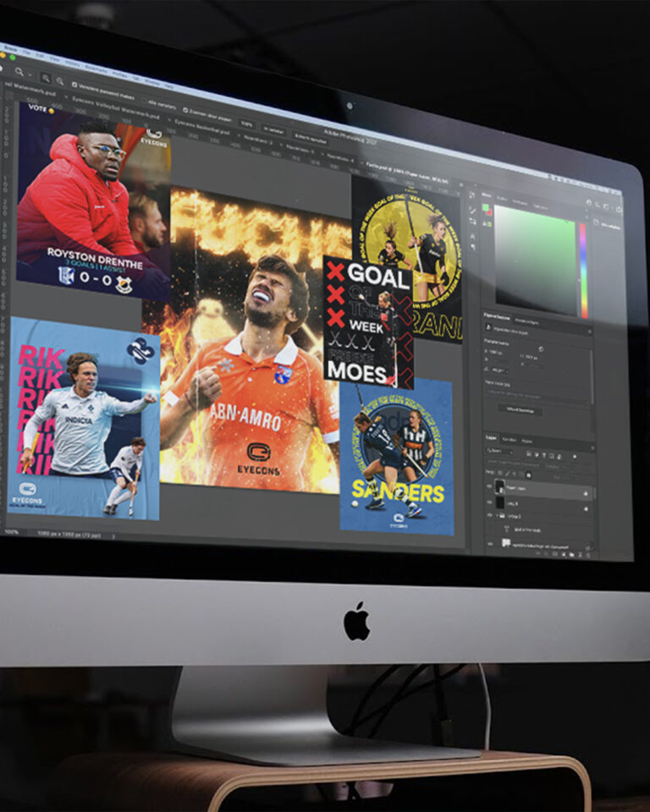The height and width of the screenshot is (812, 650).
Task: Select the top layer's thumbnail
Action: pyautogui.click(x=499, y=487)
